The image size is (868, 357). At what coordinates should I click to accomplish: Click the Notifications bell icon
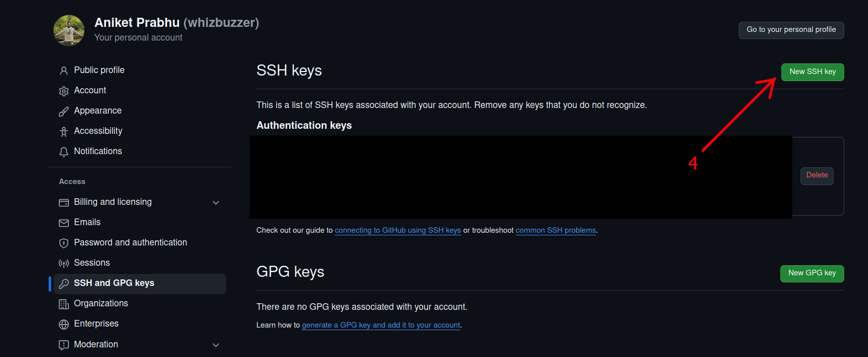[64, 152]
